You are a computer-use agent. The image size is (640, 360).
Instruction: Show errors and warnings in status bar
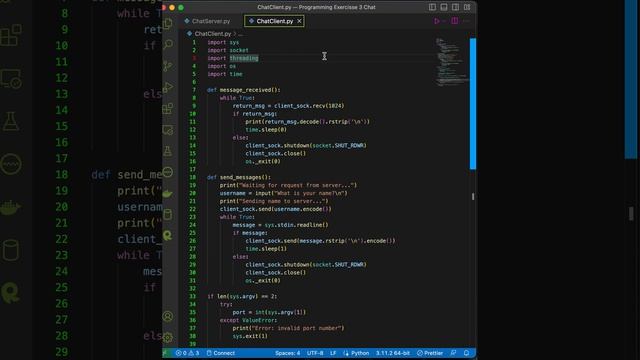(x=187, y=353)
